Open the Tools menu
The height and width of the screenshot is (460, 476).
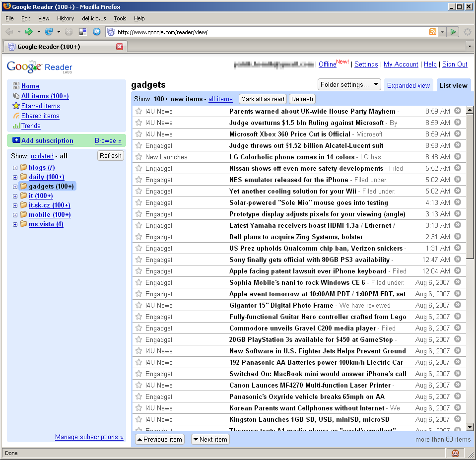(x=120, y=18)
